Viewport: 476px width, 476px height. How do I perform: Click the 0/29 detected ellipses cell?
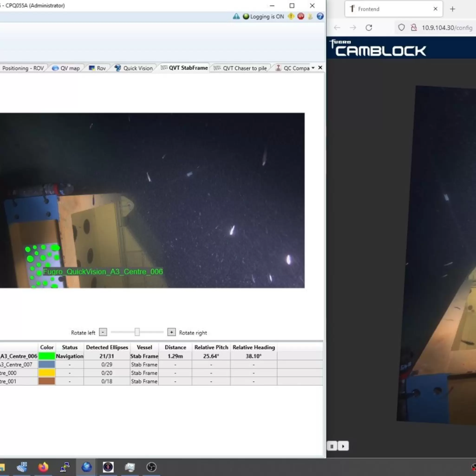[107, 364]
